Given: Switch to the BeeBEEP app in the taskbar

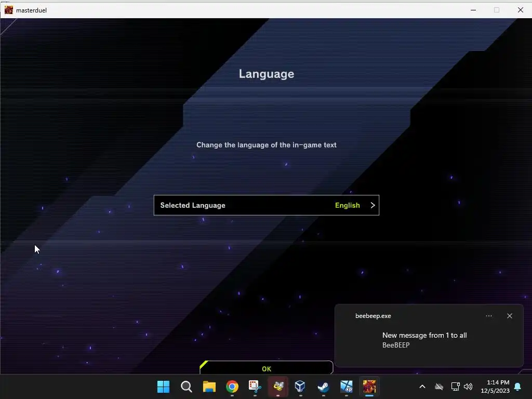Looking at the screenshot, I should click(x=278, y=387).
